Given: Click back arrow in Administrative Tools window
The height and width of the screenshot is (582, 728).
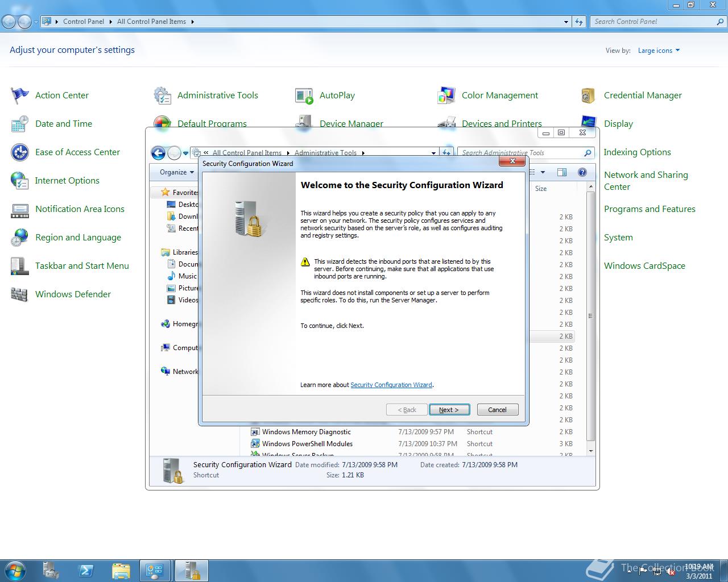Looking at the screenshot, I should coord(158,152).
